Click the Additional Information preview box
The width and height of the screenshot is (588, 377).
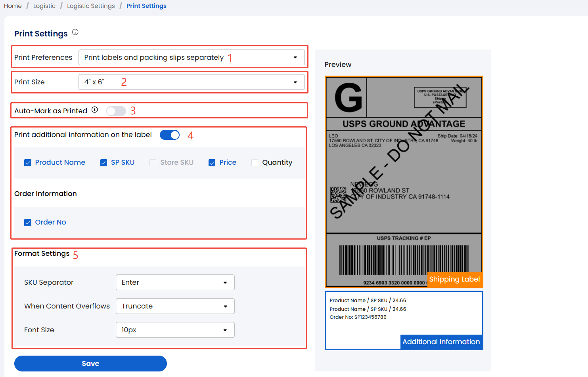pyautogui.click(x=404, y=320)
